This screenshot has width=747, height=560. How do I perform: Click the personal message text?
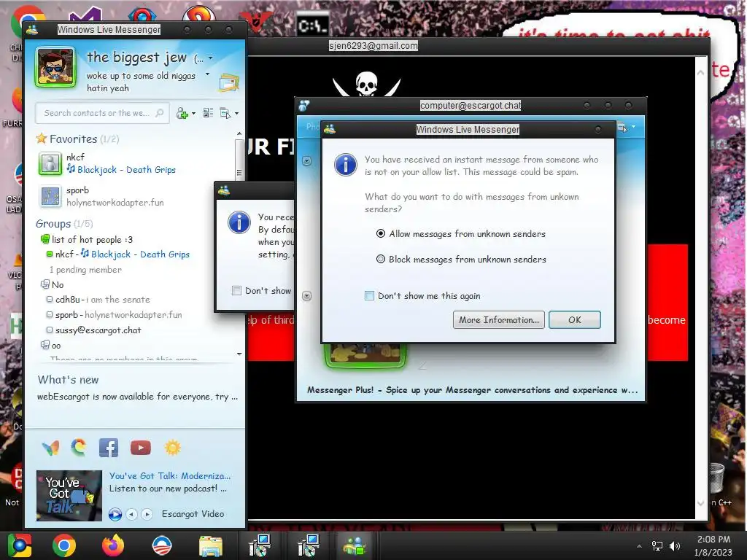pos(141,82)
